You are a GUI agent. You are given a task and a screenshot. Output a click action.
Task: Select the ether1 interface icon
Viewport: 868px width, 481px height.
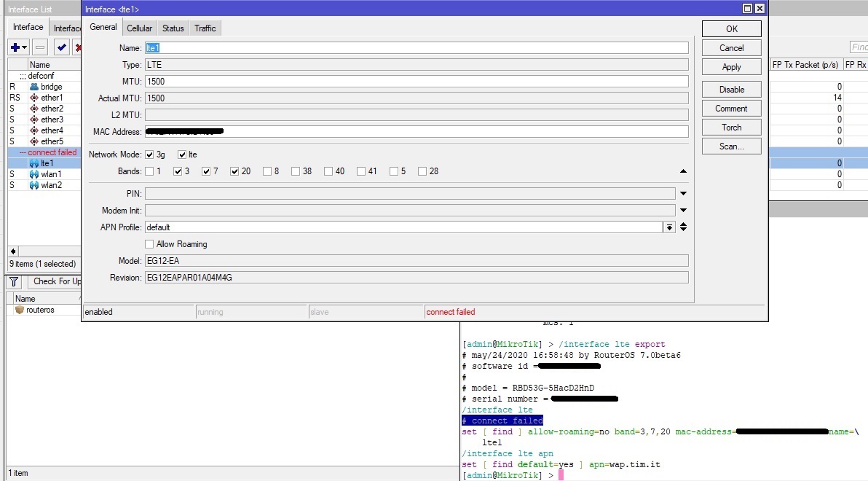pyautogui.click(x=34, y=98)
